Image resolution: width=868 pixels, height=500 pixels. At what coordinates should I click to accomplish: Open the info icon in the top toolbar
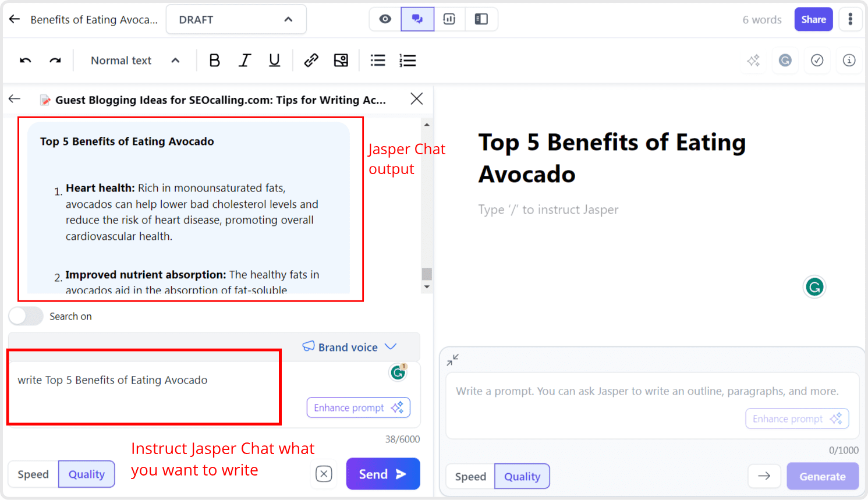(x=849, y=60)
